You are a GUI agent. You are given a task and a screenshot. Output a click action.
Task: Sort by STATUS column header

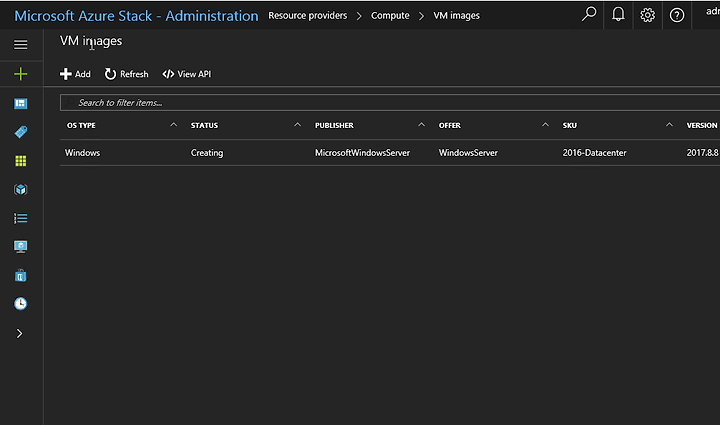click(x=204, y=125)
